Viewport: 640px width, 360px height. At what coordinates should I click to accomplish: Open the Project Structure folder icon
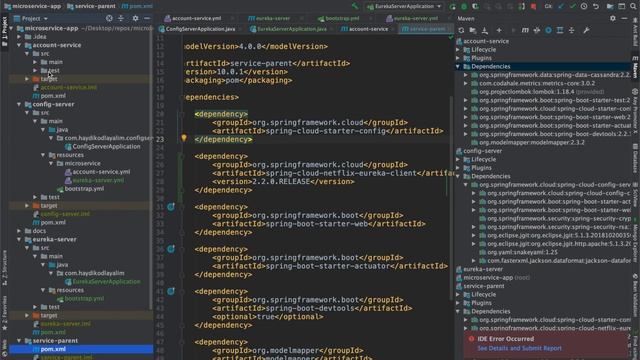(610, 7)
